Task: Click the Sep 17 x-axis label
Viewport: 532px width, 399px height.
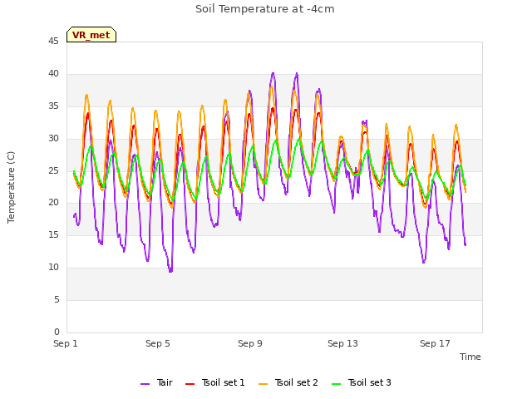Action: 435,343
